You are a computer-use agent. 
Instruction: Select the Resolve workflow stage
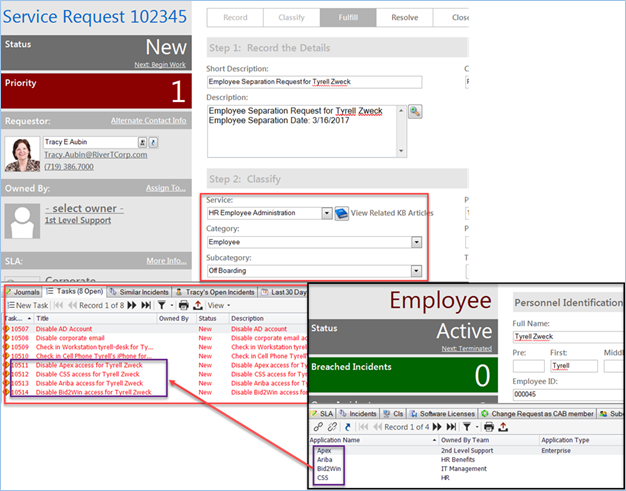[x=404, y=18]
